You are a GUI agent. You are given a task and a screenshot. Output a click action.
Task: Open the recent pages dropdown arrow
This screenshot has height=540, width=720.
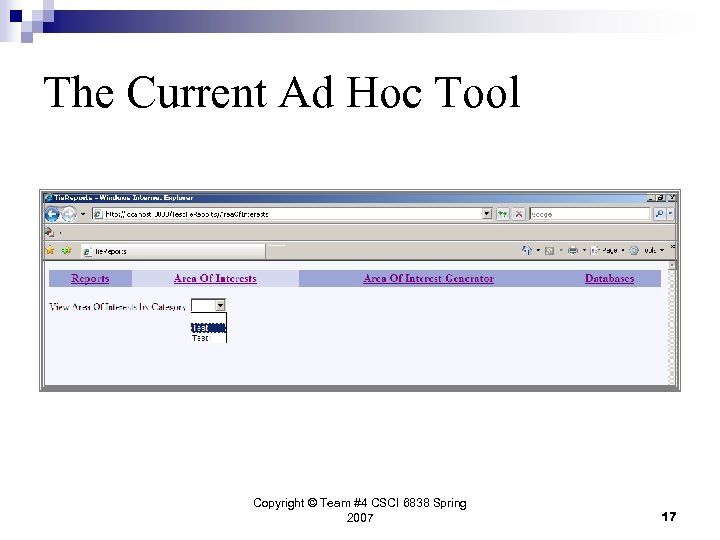point(83,214)
